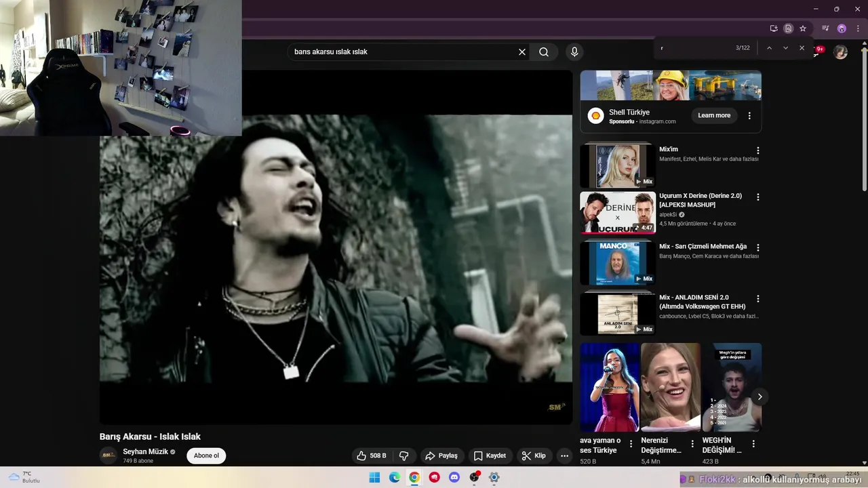Open Windows Start menu

pyautogui.click(x=374, y=477)
